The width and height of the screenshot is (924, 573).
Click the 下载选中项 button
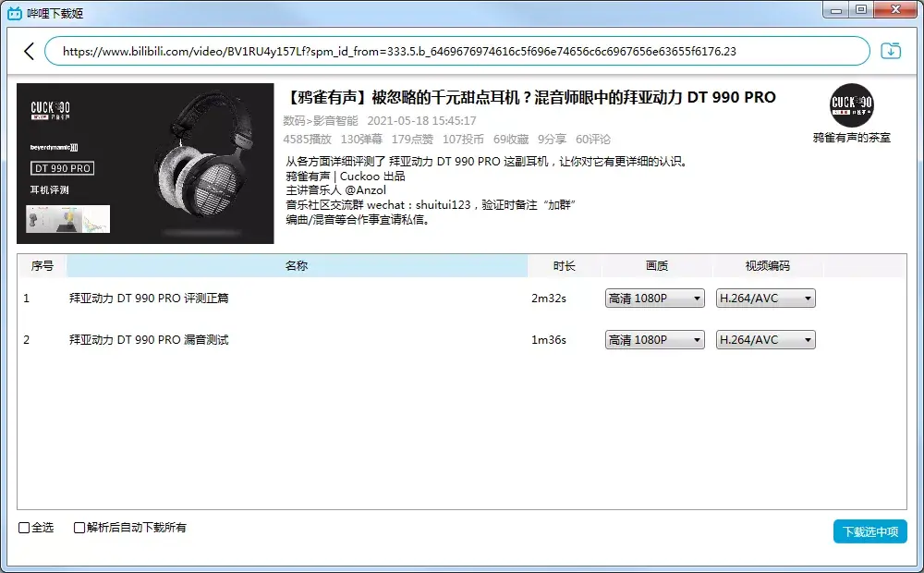point(869,531)
